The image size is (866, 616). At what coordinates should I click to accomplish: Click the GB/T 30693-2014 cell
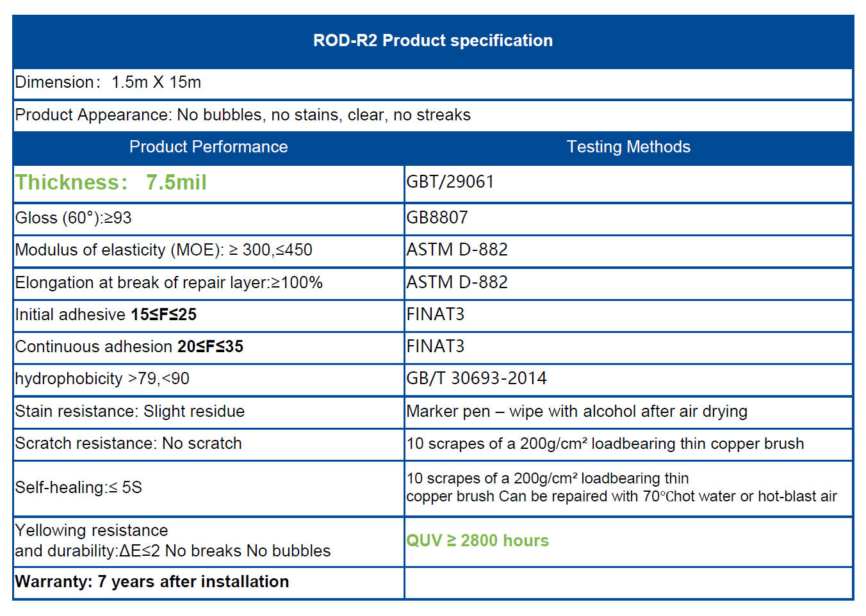click(477, 378)
